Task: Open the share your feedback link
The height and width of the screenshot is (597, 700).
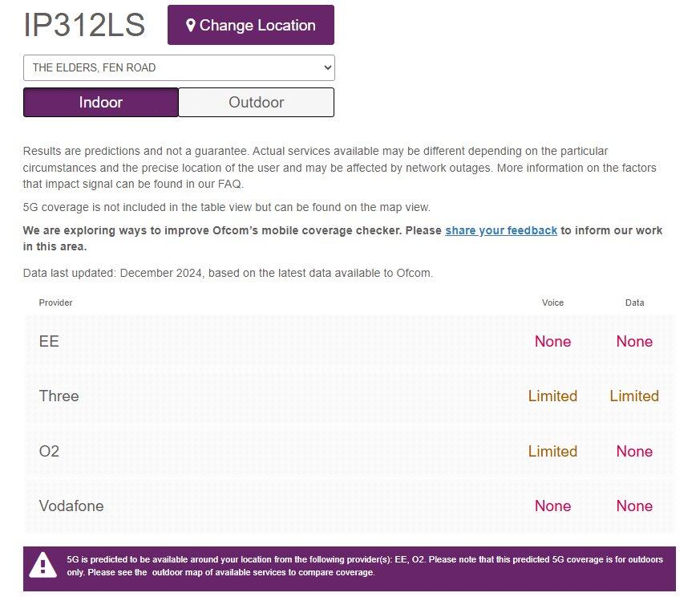Action: 501,230
